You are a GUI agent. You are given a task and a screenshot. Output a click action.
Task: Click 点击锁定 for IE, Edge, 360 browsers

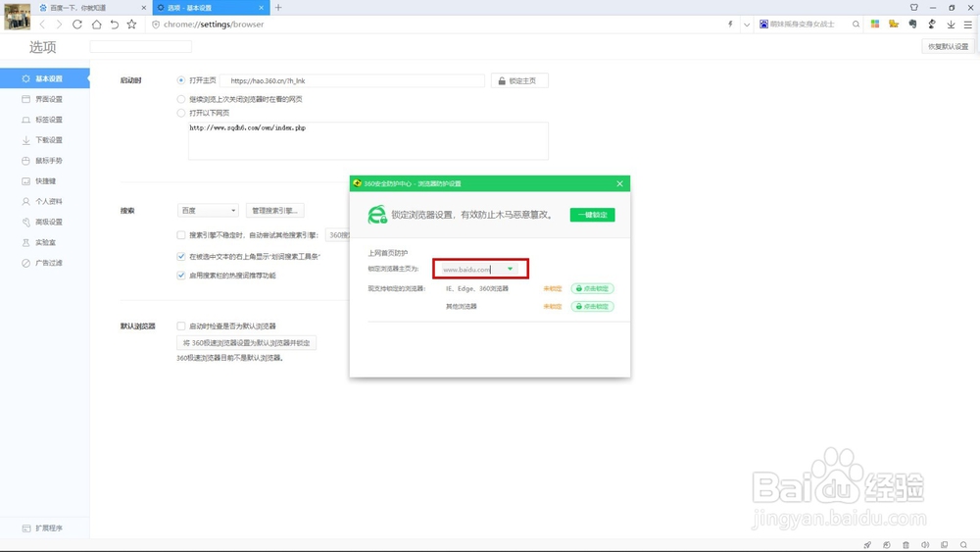[593, 289]
